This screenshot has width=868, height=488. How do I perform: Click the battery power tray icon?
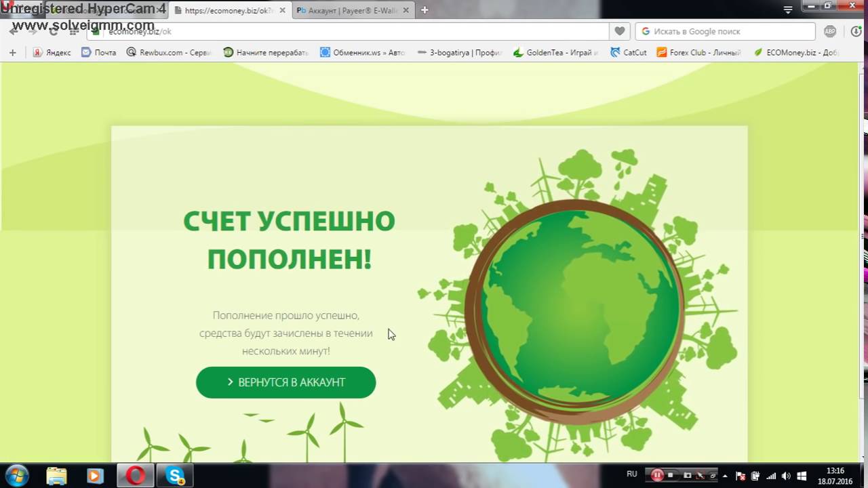pyautogui.click(x=756, y=476)
